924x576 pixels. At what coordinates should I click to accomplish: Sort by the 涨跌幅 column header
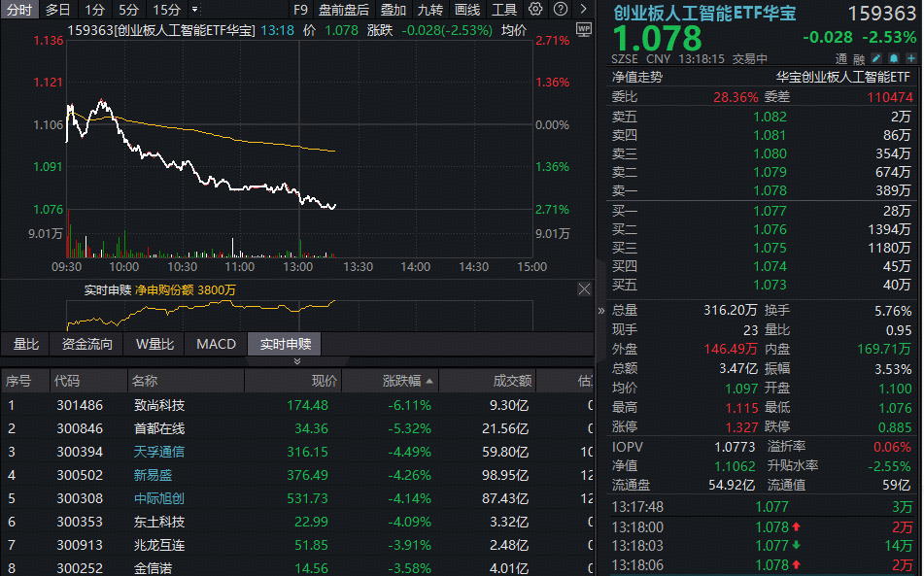[x=405, y=380]
